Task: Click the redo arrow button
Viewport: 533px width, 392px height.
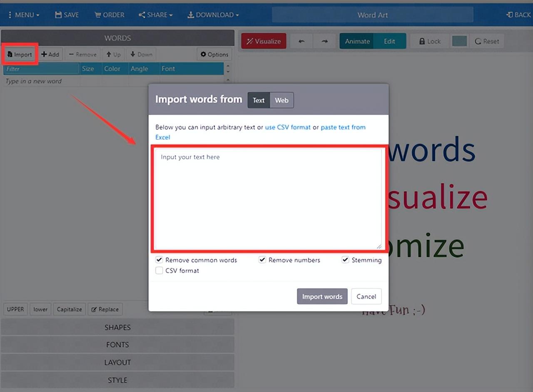Action: [325, 41]
